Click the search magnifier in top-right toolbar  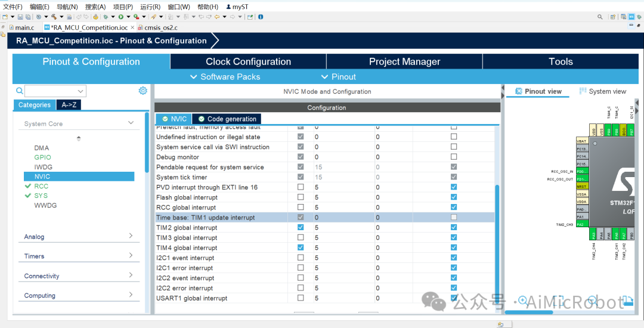[x=600, y=17]
